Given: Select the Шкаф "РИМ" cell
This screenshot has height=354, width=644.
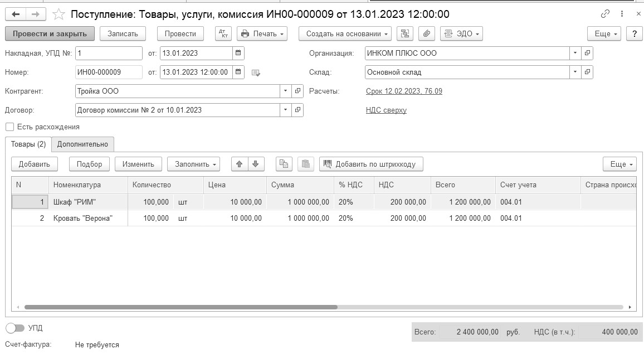Looking at the screenshot, I should tap(89, 202).
